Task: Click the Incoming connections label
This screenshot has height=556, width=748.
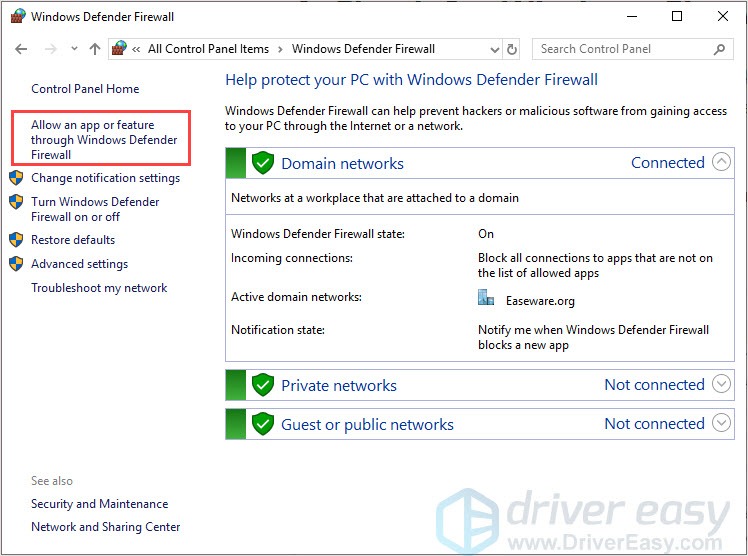Action: pos(292,258)
